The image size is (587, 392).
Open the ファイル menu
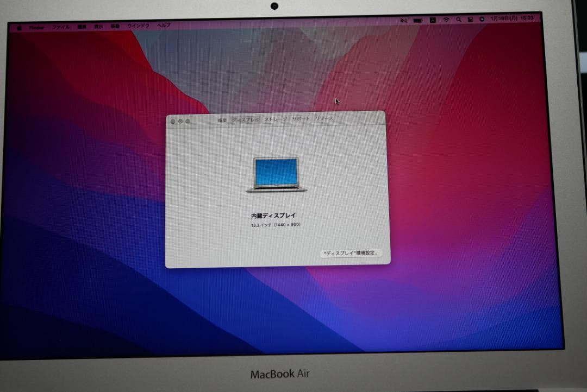coord(61,26)
